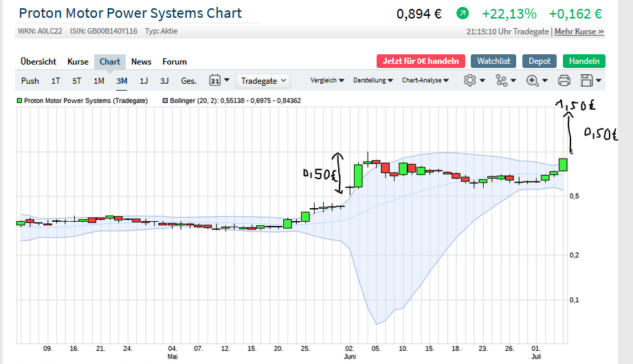This screenshot has width=633, height=364.
Task: Open the Tradegate exchange dropdown
Action: [x=263, y=81]
